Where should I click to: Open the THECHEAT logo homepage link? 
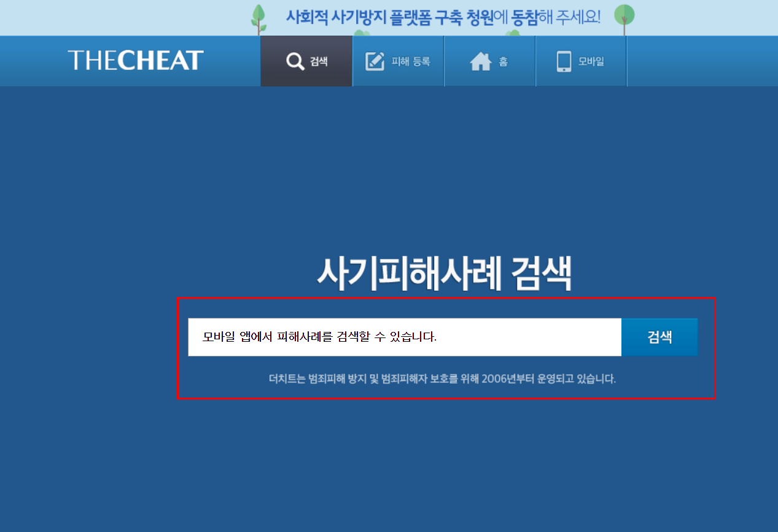(x=136, y=60)
